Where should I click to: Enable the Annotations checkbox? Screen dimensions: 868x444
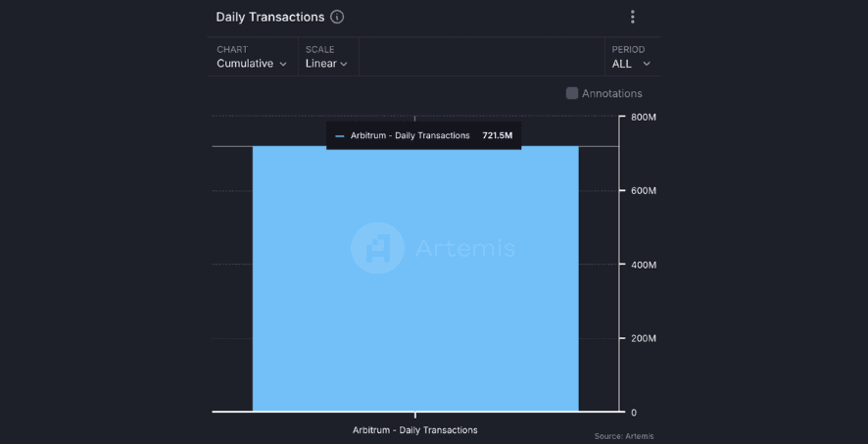pyautogui.click(x=572, y=93)
